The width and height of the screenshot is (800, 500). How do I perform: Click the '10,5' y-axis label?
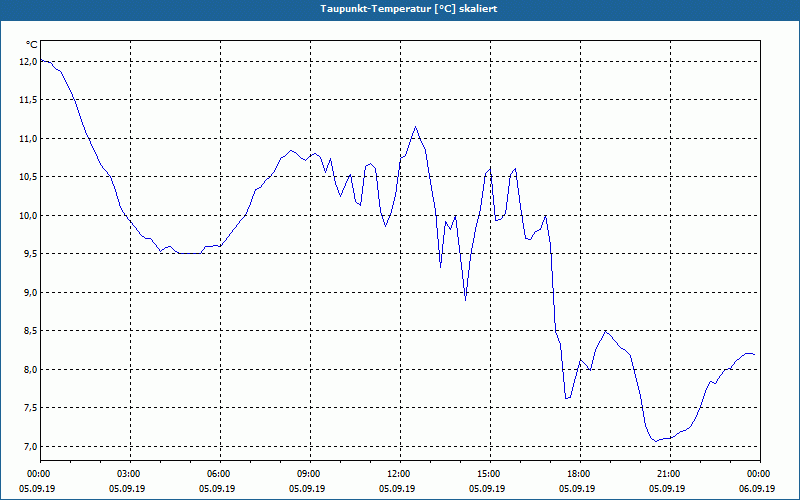(28, 177)
